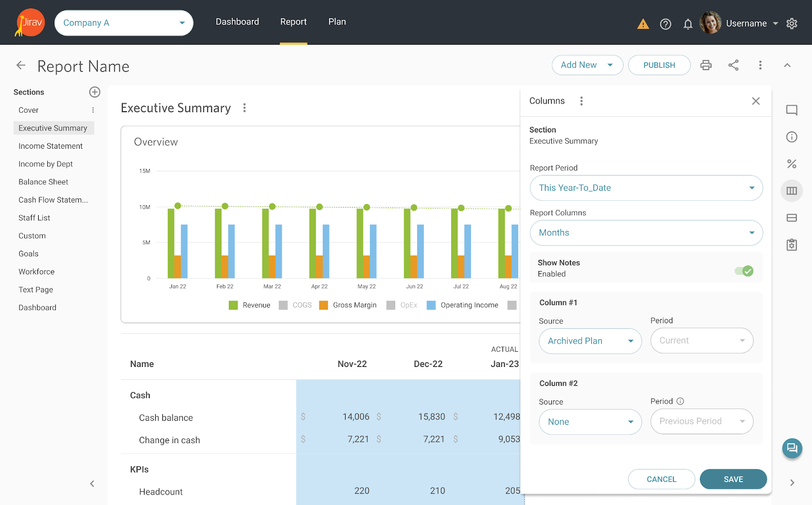Click the share report icon
The height and width of the screenshot is (505, 812).
733,65
